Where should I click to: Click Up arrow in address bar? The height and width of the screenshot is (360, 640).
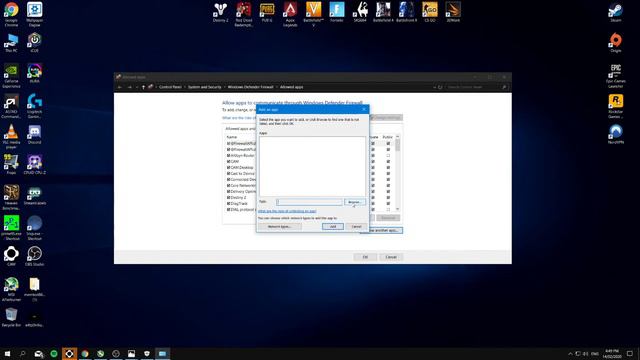coord(143,87)
